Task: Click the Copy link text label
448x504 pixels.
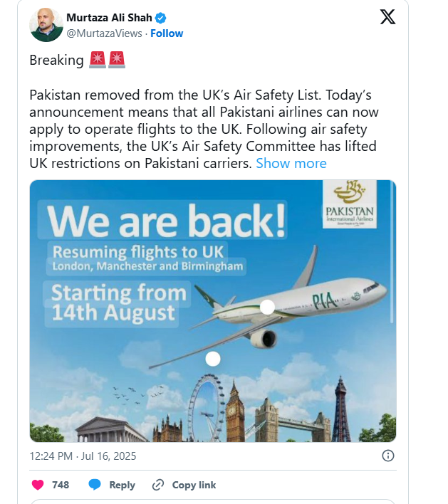Action: (x=194, y=485)
